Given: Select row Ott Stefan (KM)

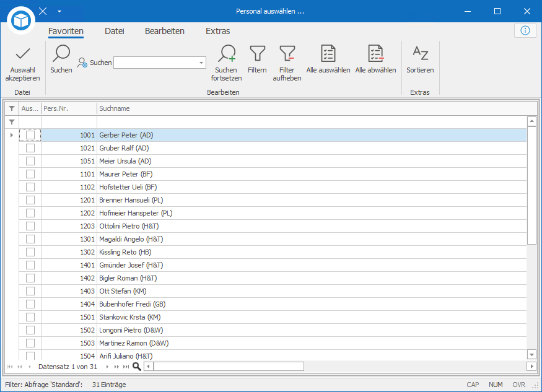Looking at the screenshot, I should click(273, 291).
